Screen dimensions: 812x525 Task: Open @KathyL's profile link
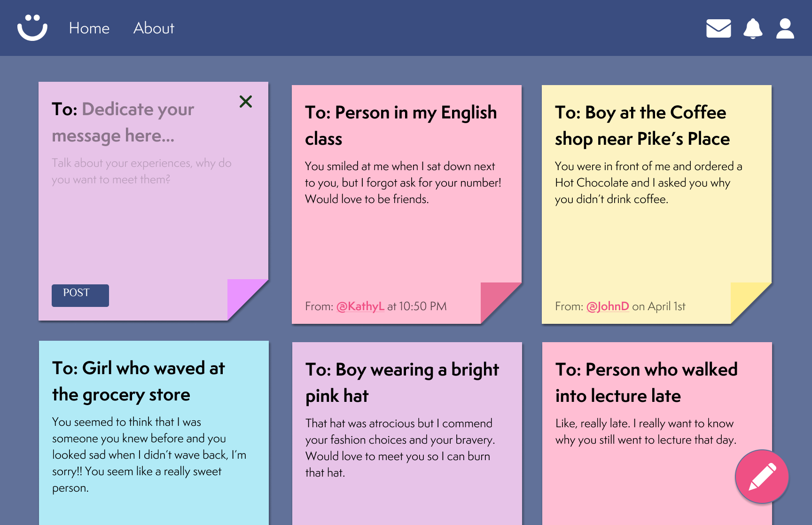click(360, 306)
